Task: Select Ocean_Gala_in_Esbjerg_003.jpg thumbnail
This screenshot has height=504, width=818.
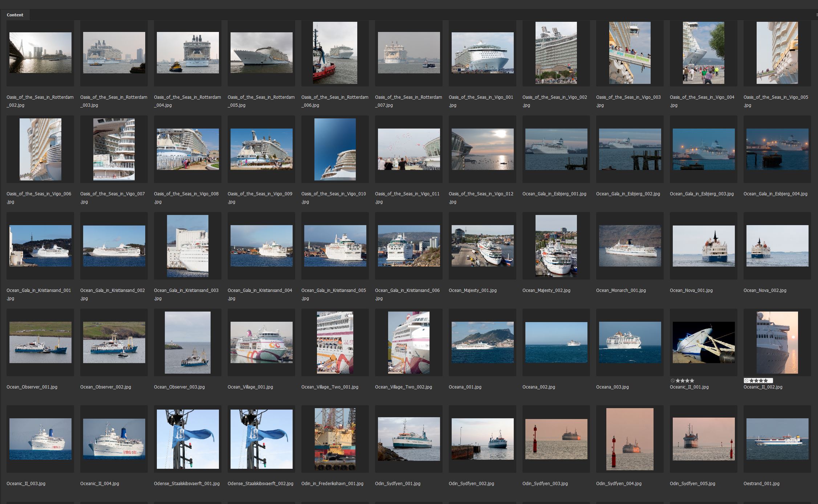Action: 703,149
